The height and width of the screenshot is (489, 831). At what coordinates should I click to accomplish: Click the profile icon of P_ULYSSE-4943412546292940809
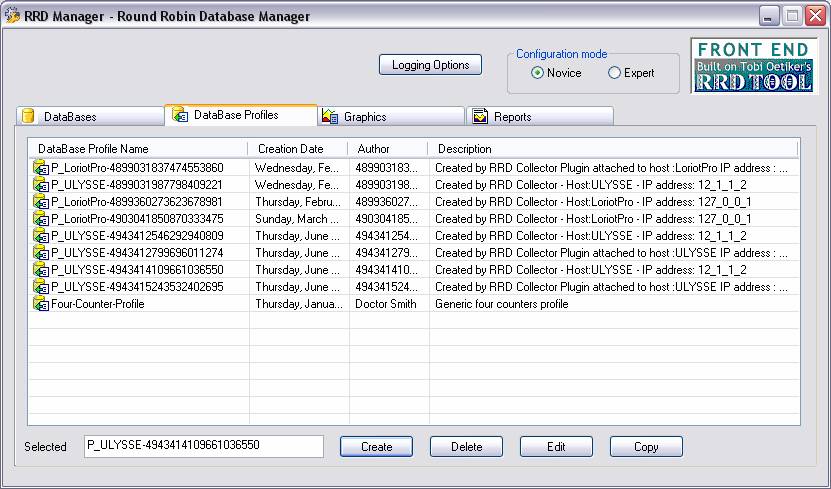(x=41, y=236)
